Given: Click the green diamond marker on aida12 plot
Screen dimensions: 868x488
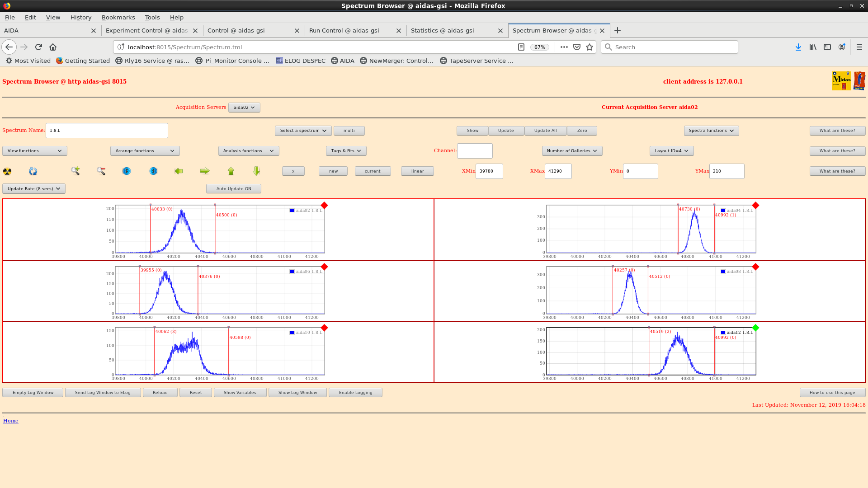Looking at the screenshot, I should click(x=755, y=328).
